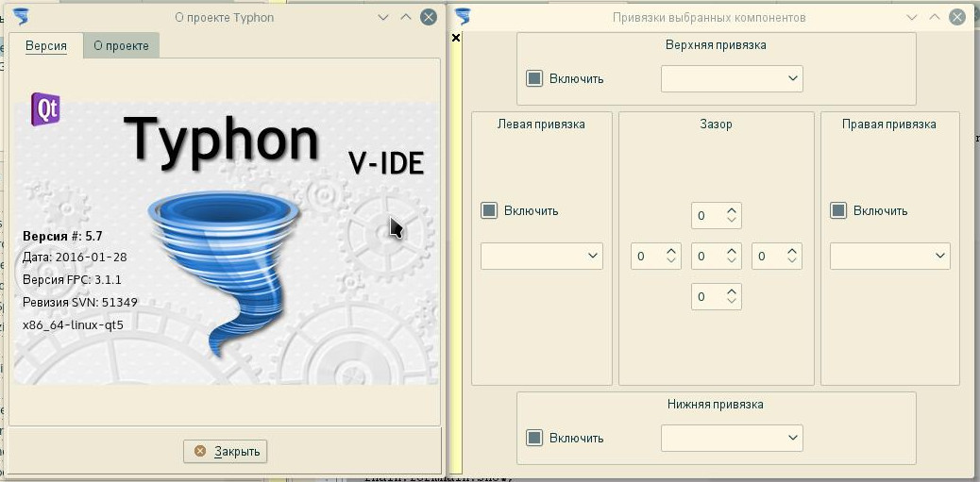
Task: Increase the right Зазор spinner value
Action: tap(792, 251)
